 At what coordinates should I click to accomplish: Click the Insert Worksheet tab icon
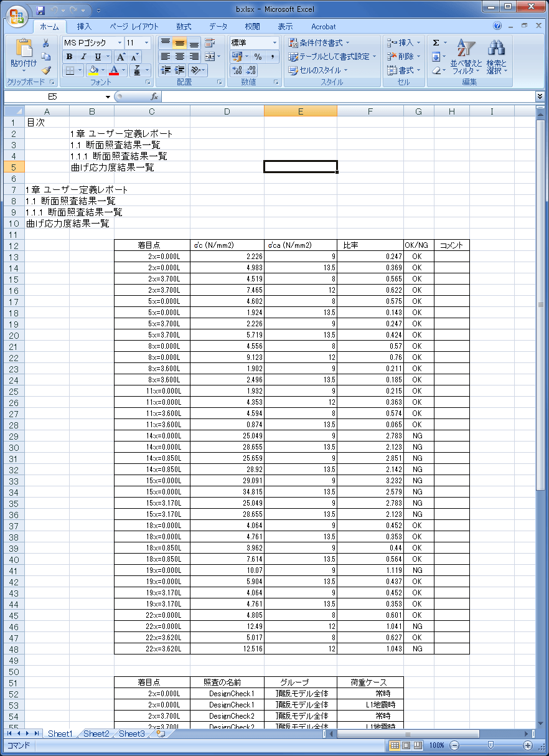click(161, 734)
